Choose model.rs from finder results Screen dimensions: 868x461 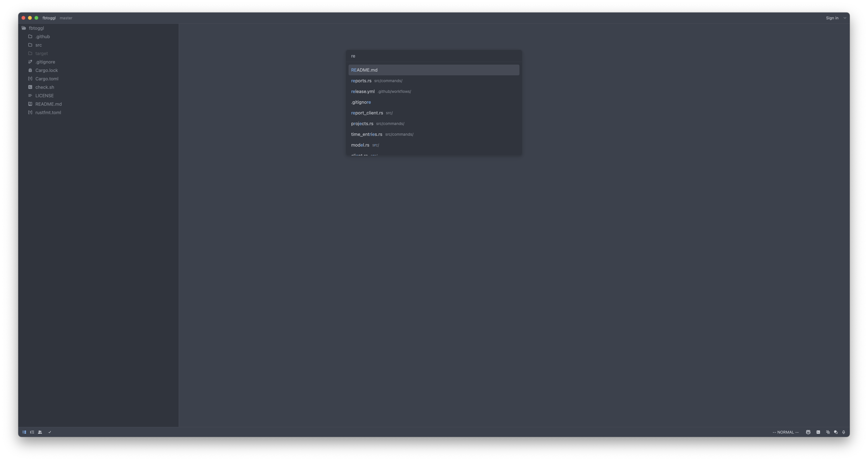[x=434, y=145]
